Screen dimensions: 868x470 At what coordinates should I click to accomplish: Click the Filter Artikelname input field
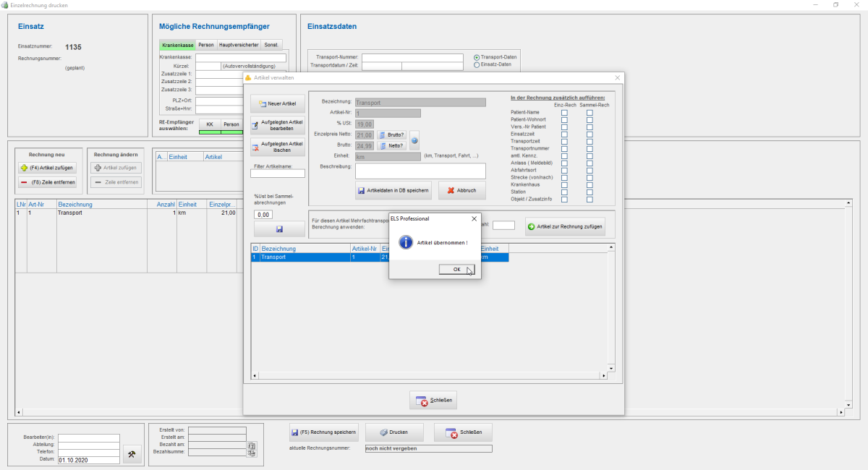click(x=277, y=174)
